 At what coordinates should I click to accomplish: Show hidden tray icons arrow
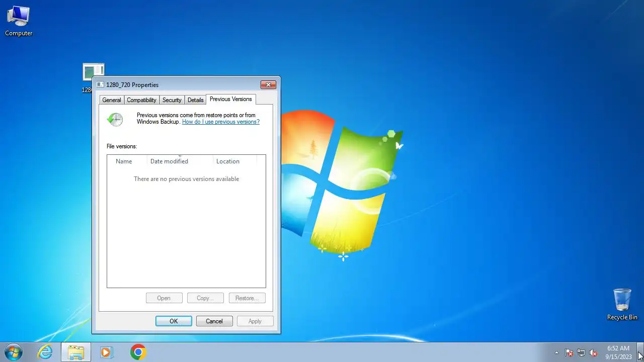pos(556,352)
